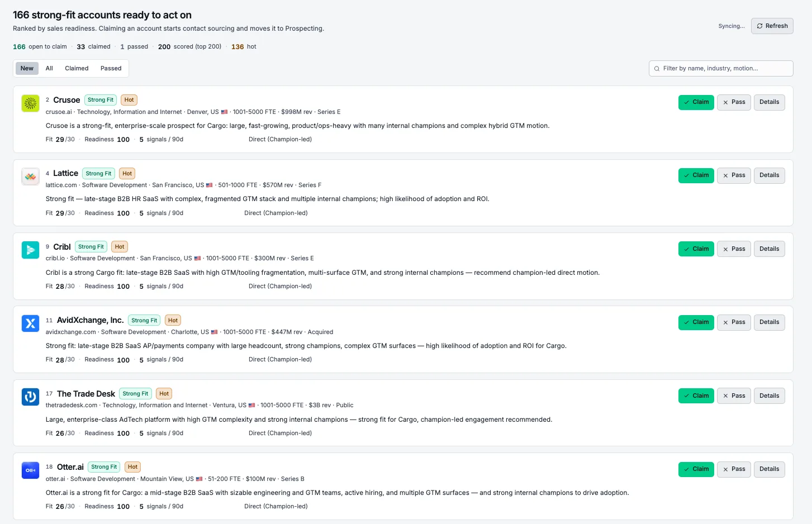Pass on the Crusoe account

(x=734, y=102)
